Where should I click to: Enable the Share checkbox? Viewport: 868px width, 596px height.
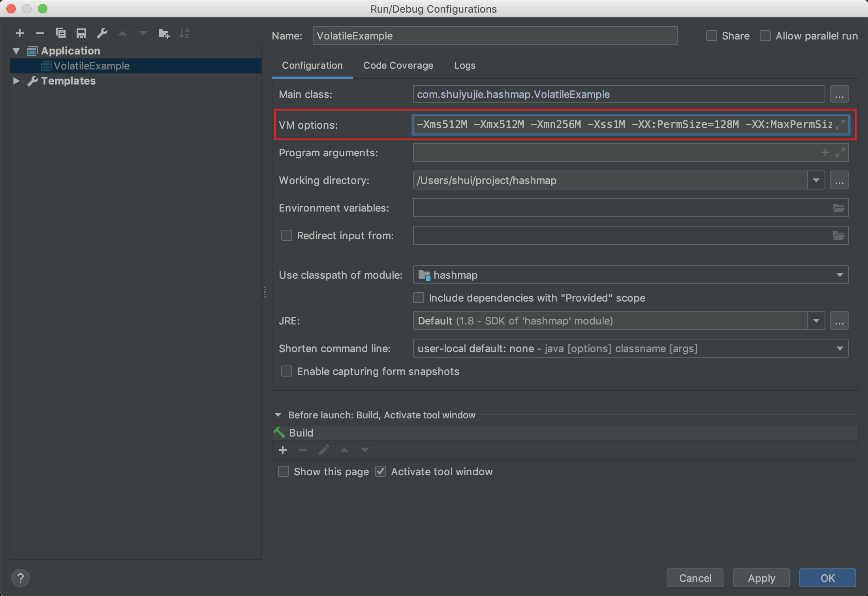712,36
